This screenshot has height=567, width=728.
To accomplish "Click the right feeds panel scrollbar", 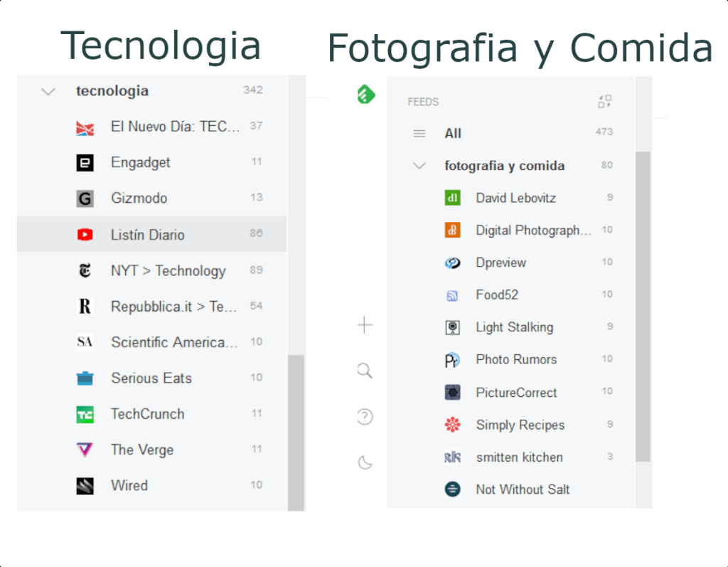I will point(642,306).
